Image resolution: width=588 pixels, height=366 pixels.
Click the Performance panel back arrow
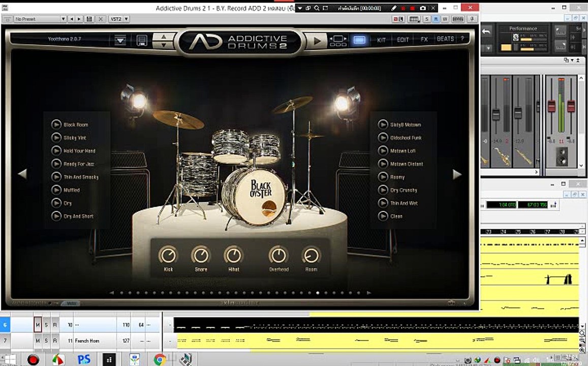click(x=486, y=32)
